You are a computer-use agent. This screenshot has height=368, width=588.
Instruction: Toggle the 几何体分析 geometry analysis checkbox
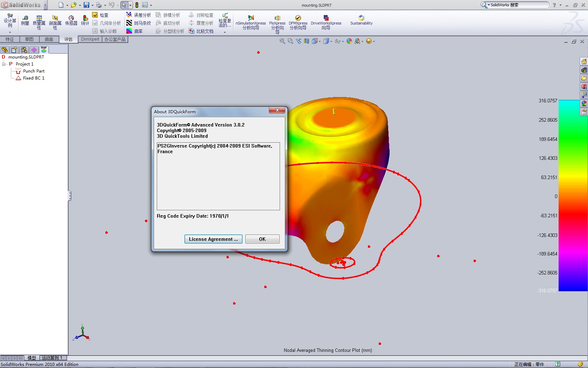106,23
